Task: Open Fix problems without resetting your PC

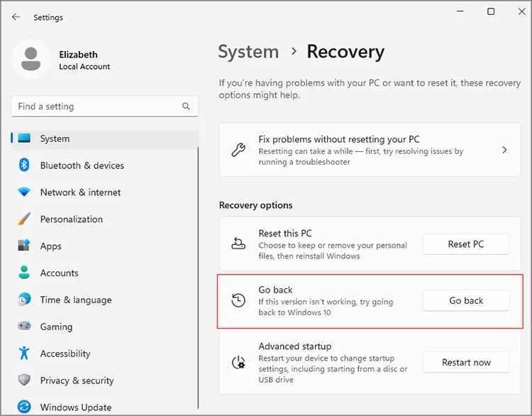Action: (370, 150)
